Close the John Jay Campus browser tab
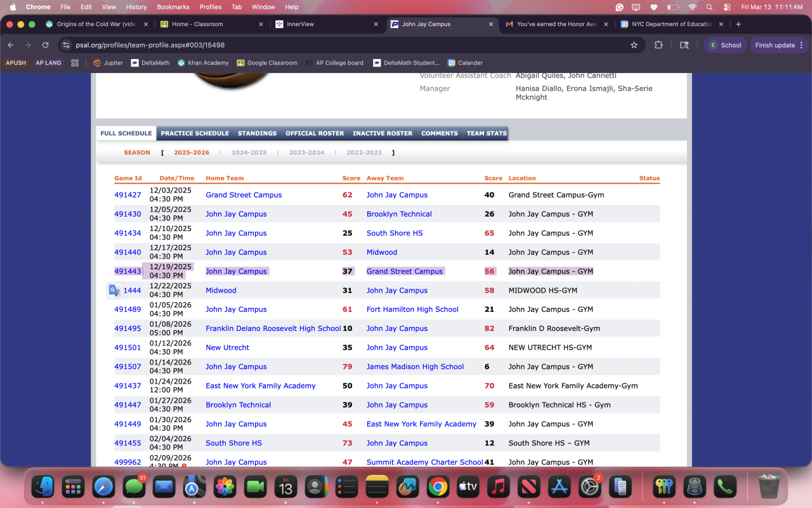This screenshot has height=508, width=812. tap(490, 24)
